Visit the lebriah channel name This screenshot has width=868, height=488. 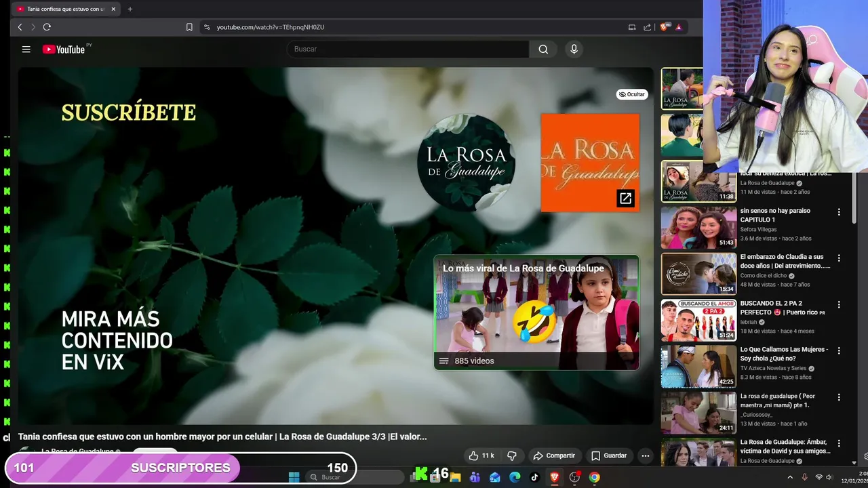749,322
